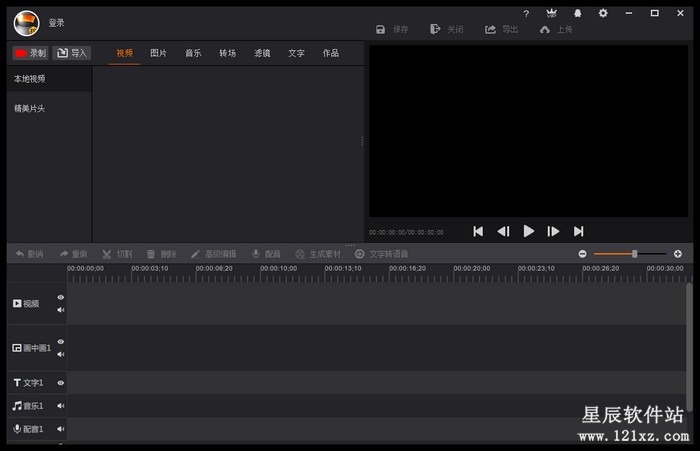Click the 上传 upload button

point(556,29)
